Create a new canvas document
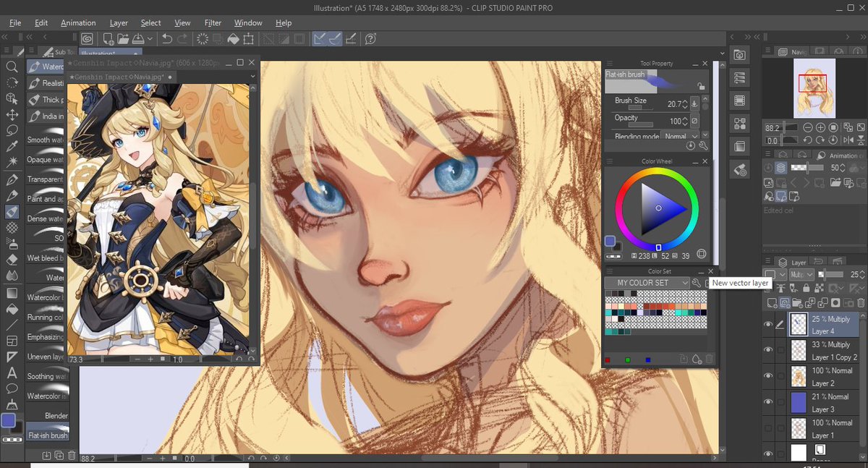868x468 pixels. [x=108, y=39]
